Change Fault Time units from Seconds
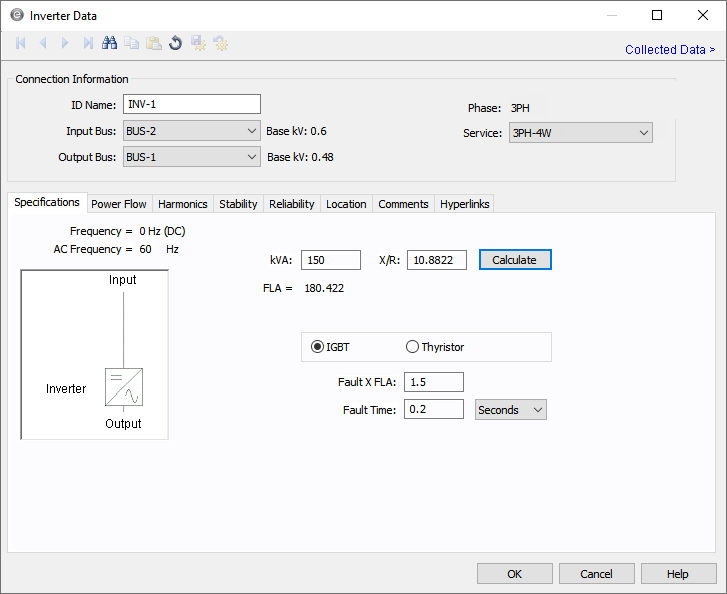 tap(510, 410)
